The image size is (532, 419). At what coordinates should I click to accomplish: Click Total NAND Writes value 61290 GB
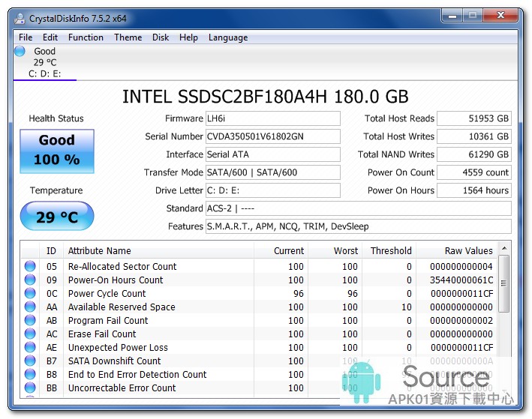[x=474, y=154]
